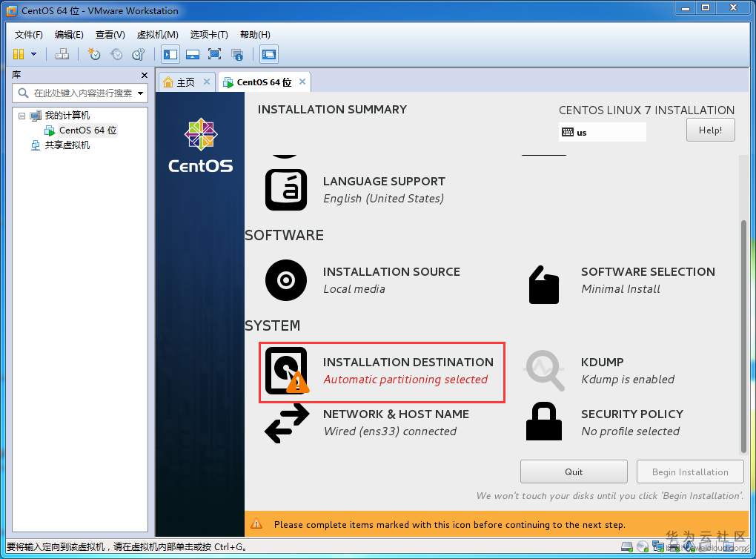Image resolution: width=756 pixels, height=559 pixels.
Task: Open the snapshot manager wrench-clock icon
Action: click(139, 54)
